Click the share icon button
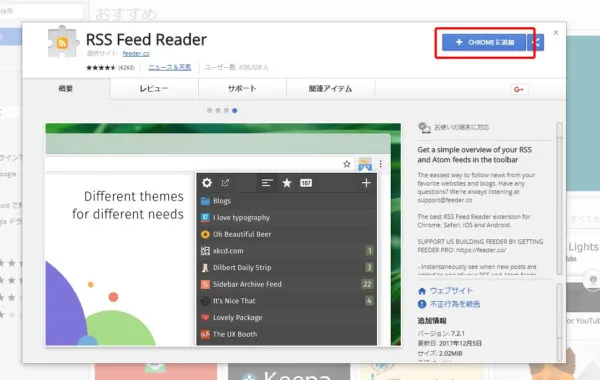The width and height of the screenshot is (600, 380). (x=536, y=42)
